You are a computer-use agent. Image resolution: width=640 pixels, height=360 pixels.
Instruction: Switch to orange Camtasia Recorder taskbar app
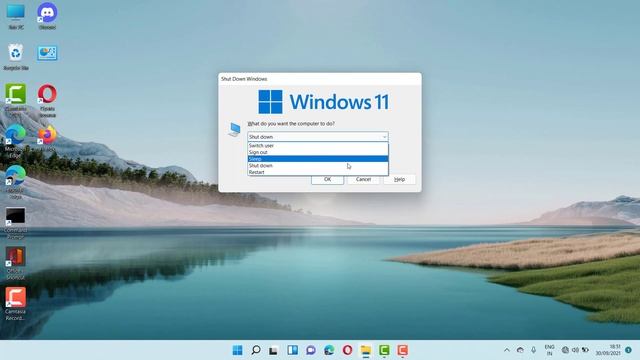402,350
